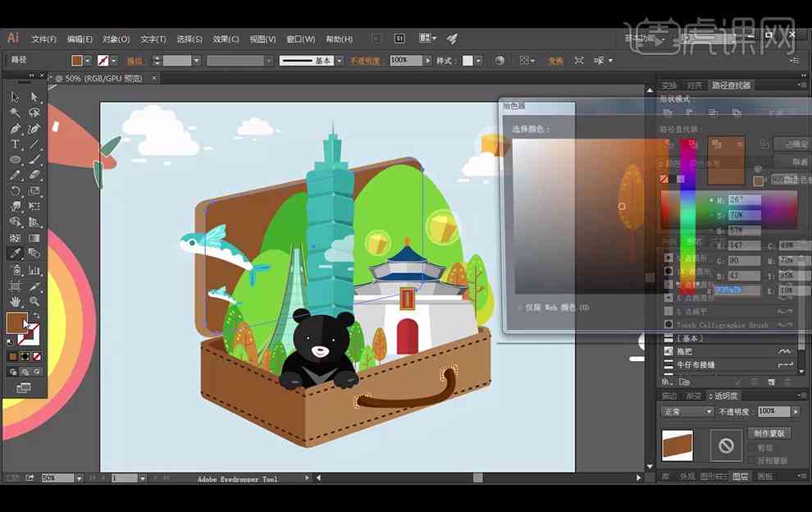Click the Stroke swatch in toolbar
812x512 pixels.
(x=29, y=334)
